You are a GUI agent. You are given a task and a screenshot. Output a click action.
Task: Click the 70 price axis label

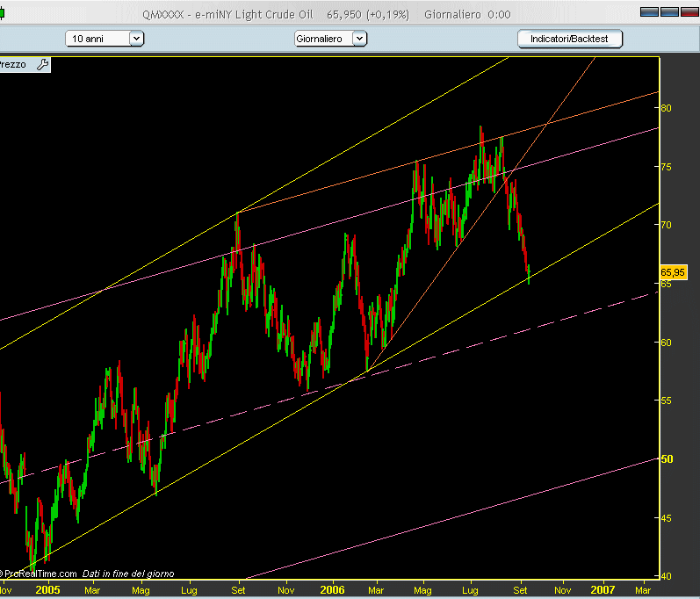point(666,225)
